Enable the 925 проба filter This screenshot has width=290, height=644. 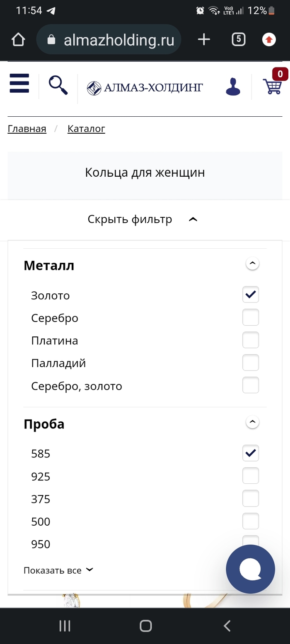click(250, 476)
